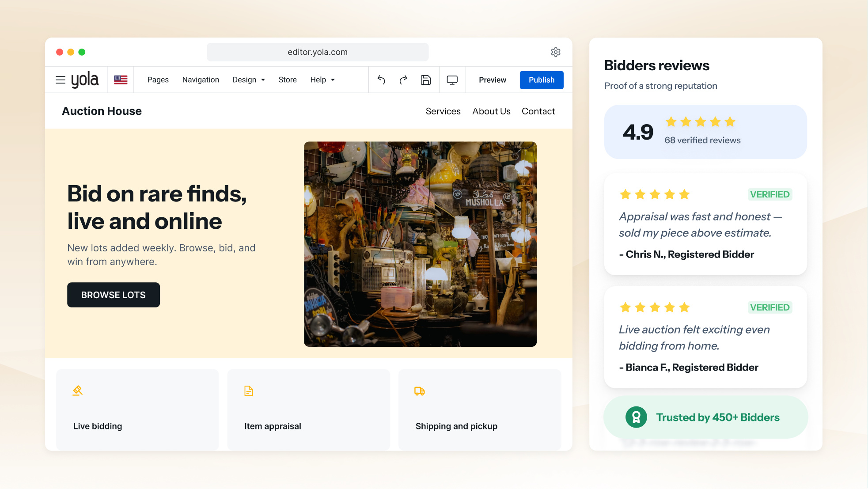Image resolution: width=868 pixels, height=489 pixels.
Task: Open the hamburger menu beside the Yola logo
Action: pyautogui.click(x=61, y=80)
